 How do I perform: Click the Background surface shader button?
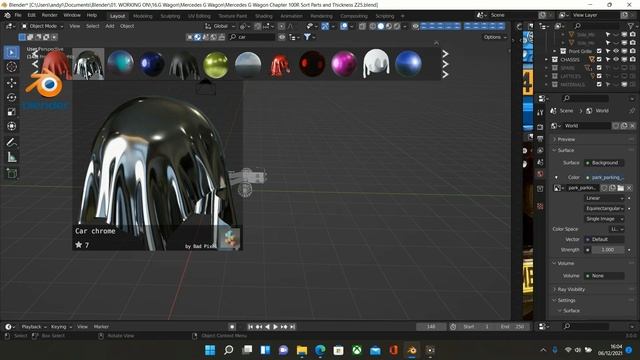pyautogui.click(x=604, y=163)
